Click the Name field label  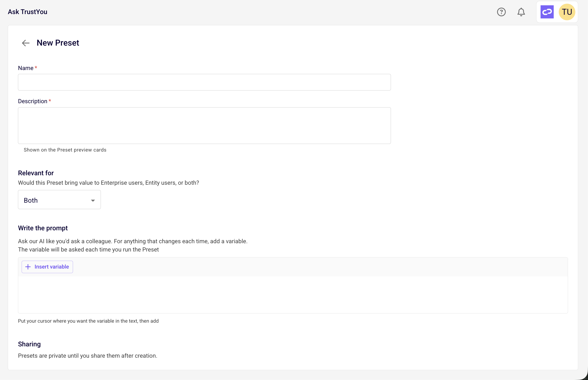coord(26,68)
